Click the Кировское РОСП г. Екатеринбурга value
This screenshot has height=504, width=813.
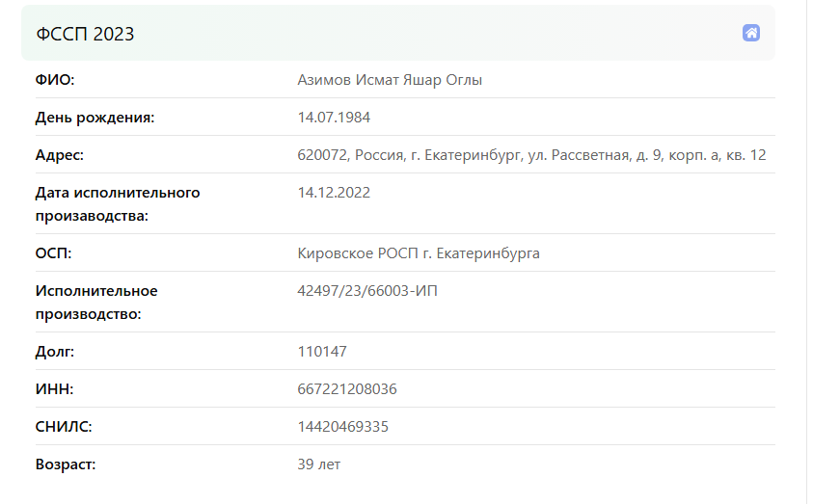pyautogui.click(x=419, y=253)
